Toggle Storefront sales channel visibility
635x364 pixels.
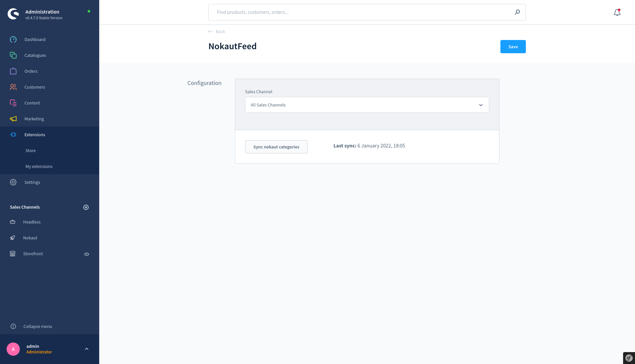pyautogui.click(x=86, y=254)
